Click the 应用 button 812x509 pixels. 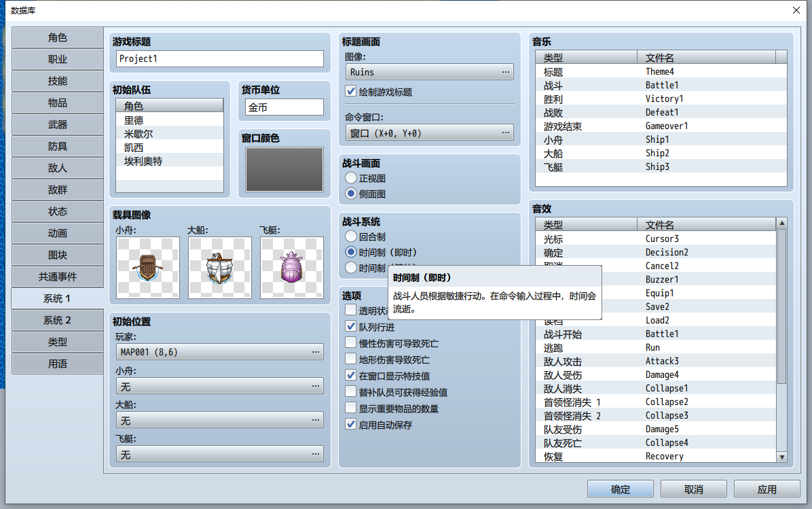click(x=767, y=489)
